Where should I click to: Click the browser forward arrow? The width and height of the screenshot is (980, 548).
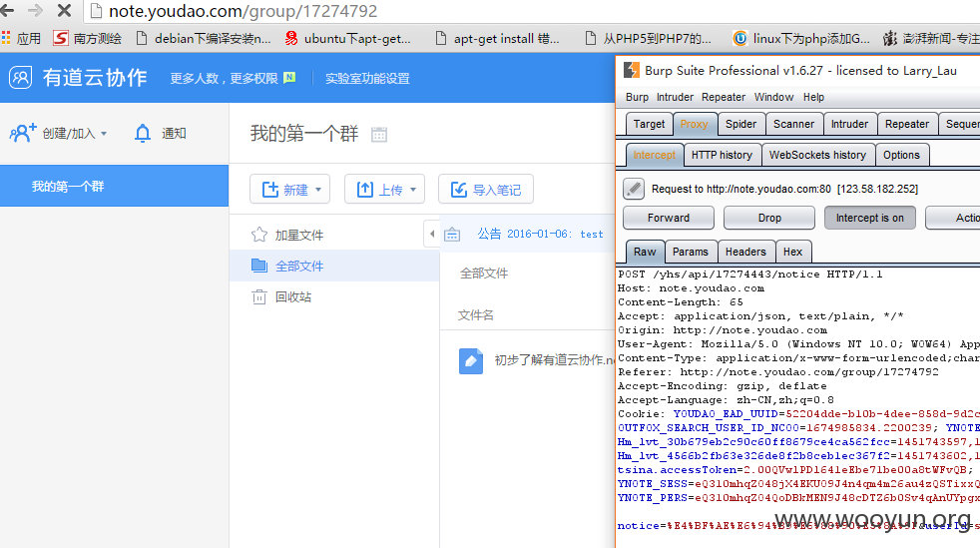pyautogui.click(x=36, y=10)
